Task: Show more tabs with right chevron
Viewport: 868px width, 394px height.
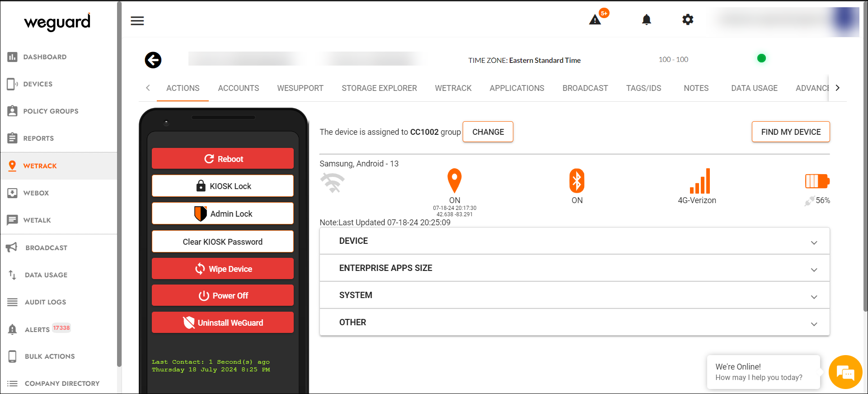Action: pos(837,88)
